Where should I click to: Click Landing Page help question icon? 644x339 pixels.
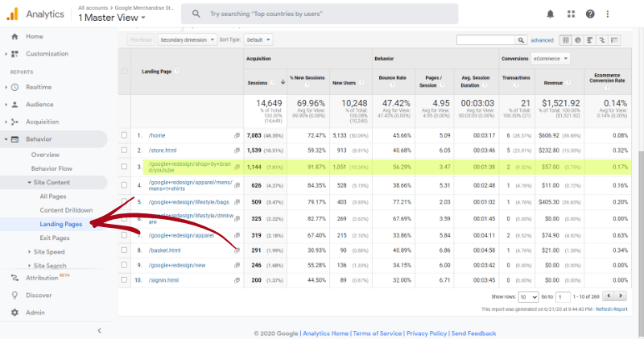[177, 71]
